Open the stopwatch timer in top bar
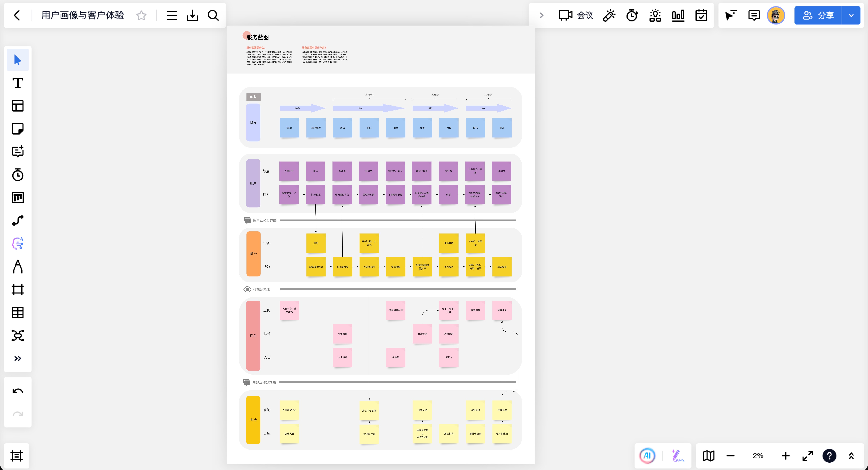The width and height of the screenshot is (868, 470). [x=632, y=15]
